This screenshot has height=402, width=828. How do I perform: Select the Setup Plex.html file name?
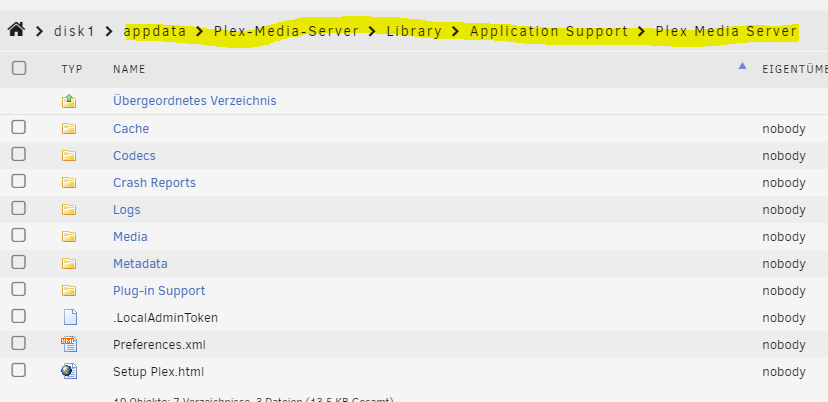pyautogui.click(x=158, y=372)
